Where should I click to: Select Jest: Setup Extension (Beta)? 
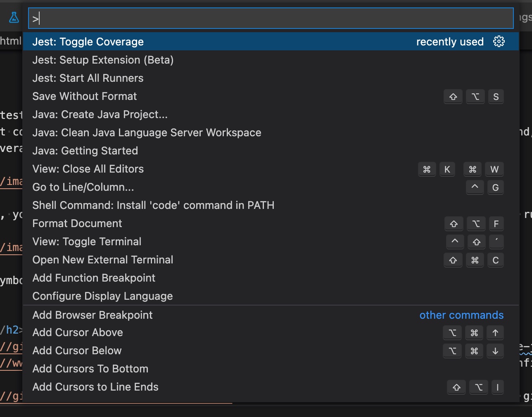click(271, 60)
